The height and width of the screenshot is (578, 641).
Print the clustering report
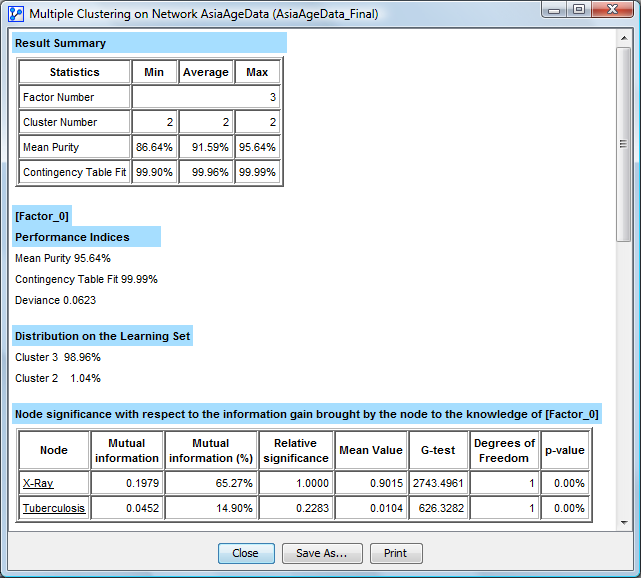(x=396, y=553)
